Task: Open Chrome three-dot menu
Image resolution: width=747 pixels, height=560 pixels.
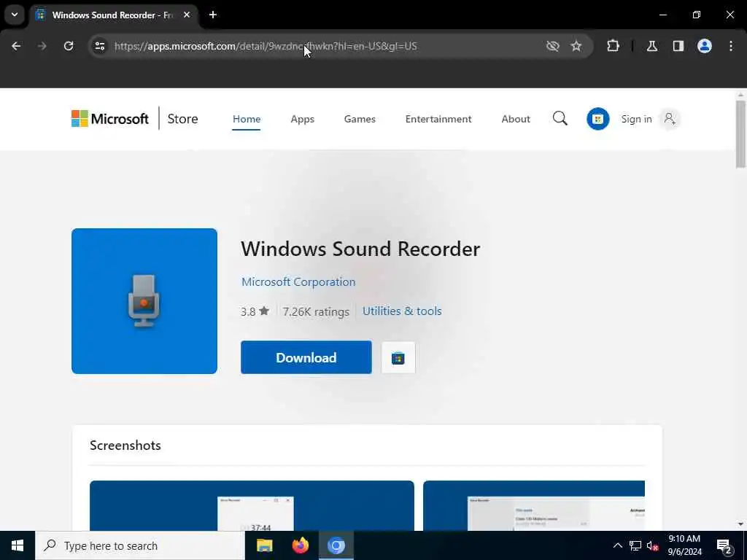Action: (x=731, y=46)
